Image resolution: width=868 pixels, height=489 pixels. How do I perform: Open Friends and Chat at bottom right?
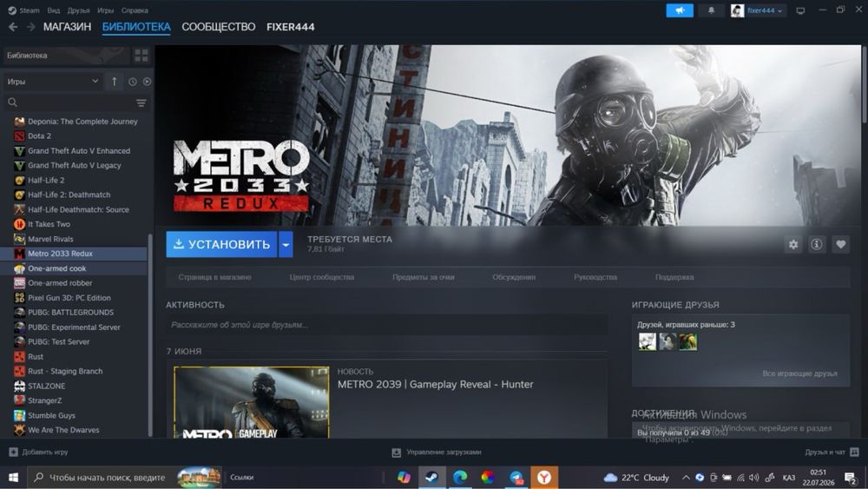[x=832, y=452]
